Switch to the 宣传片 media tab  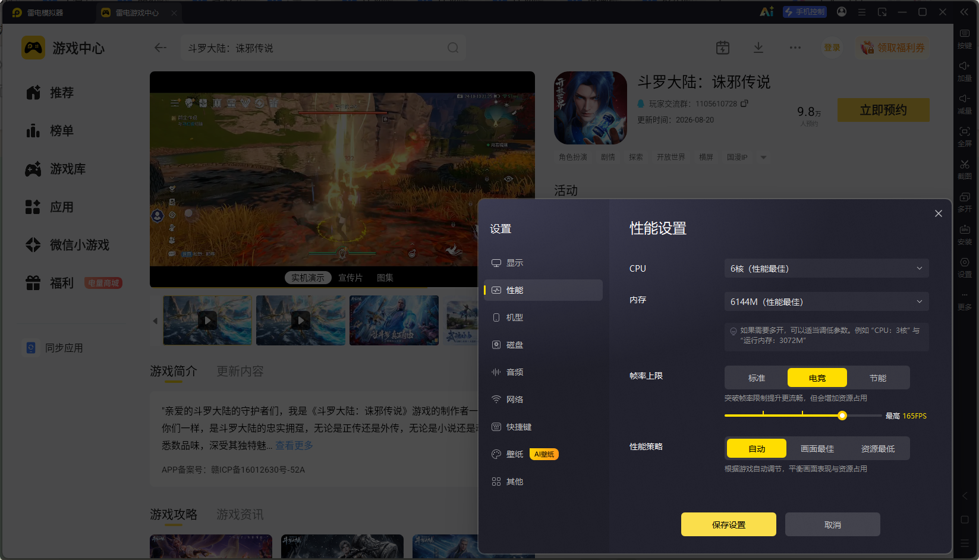coord(350,278)
